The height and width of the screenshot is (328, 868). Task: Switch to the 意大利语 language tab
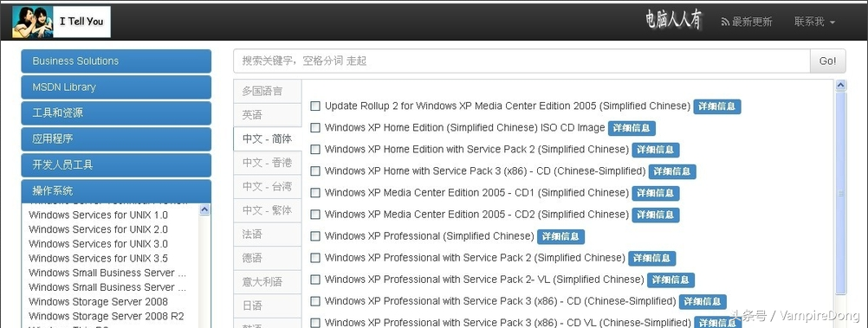tap(268, 281)
